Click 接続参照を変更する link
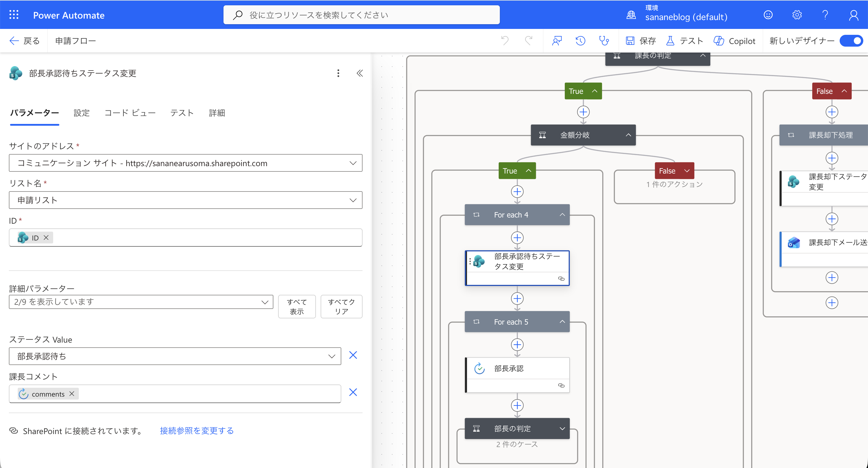Image resolution: width=868 pixels, height=468 pixels. pos(197,431)
